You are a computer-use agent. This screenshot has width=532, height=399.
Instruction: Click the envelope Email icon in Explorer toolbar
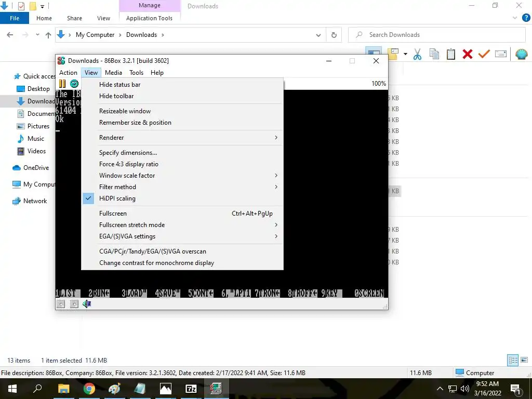pyautogui.click(x=501, y=54)
